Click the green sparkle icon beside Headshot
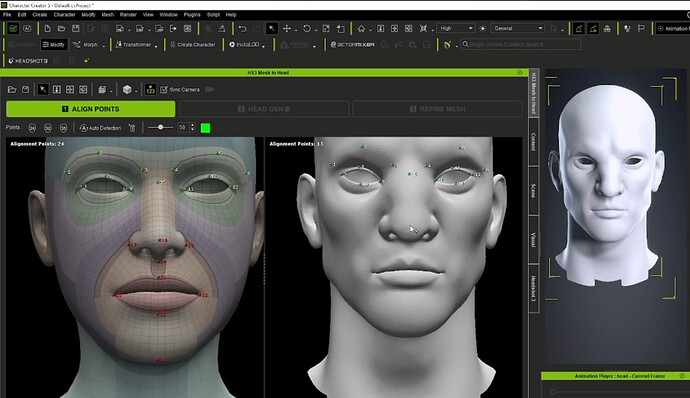690x398 pixels. pos(86,61)
